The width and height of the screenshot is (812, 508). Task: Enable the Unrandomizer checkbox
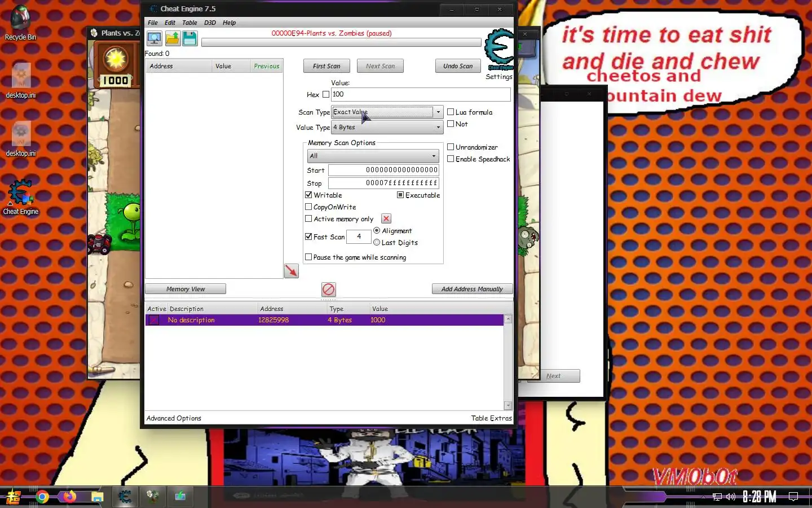pos(451,147)
